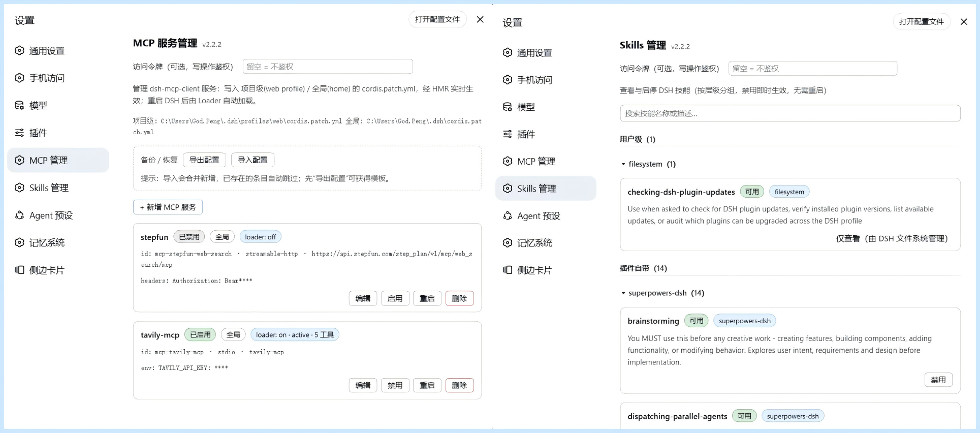Click 全局 badge on the tavily-mcp card
Screen dimensions: 980x433
(233, 334)
